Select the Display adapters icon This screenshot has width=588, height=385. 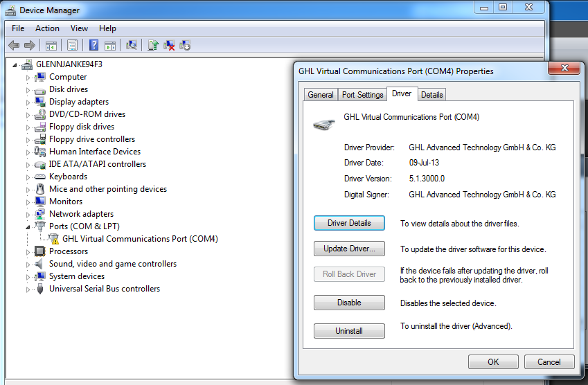[39, 102]
